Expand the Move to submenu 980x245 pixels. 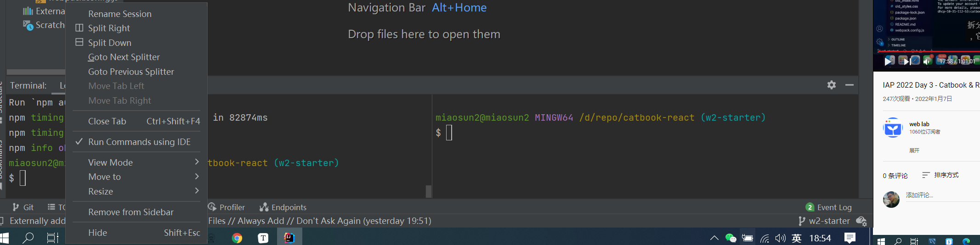136,177
